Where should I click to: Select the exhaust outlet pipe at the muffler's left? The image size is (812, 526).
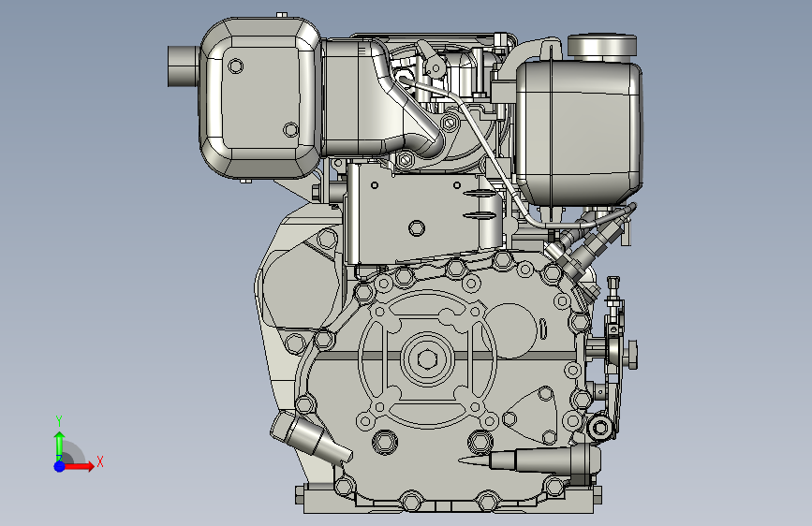pos(184,66)
